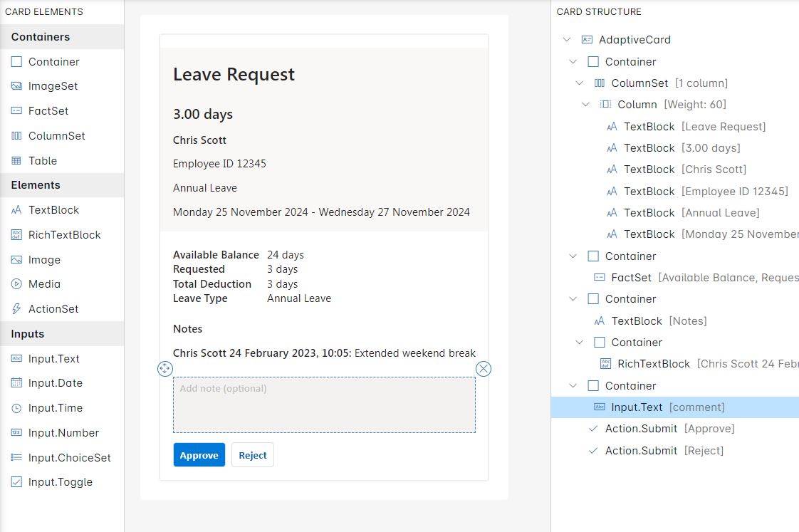Choose the Input.Toggle element
Viewport: 799px width, 532px height.
(x=62, y=482)
